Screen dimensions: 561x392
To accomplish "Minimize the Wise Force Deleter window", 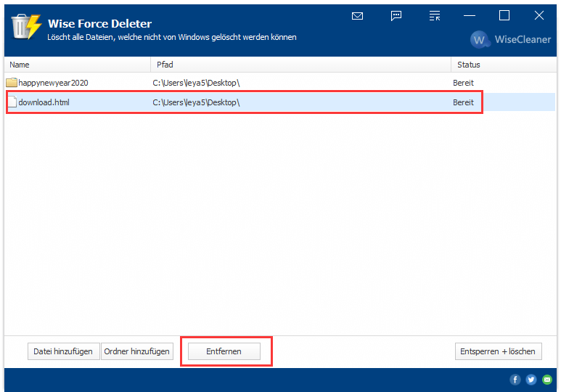I will point(469,16).
